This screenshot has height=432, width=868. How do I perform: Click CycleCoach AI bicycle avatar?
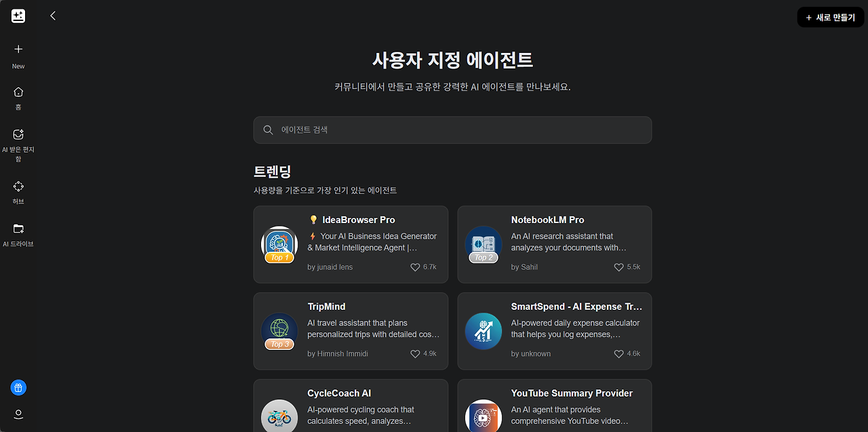[279, 416]
